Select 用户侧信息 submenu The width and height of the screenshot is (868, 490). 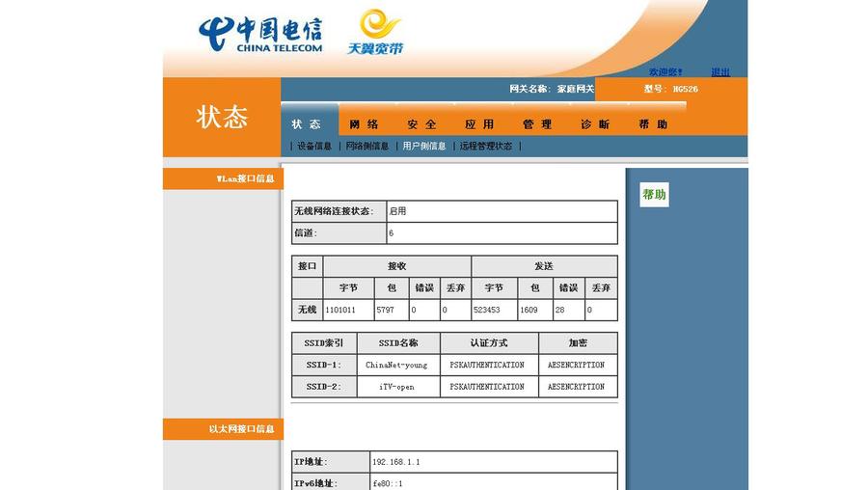424,147
